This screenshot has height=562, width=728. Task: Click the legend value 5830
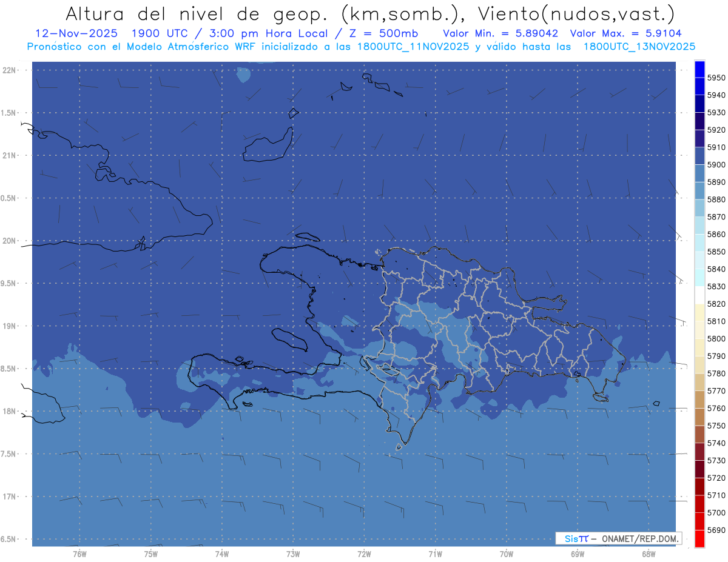(x=716, y=286)
